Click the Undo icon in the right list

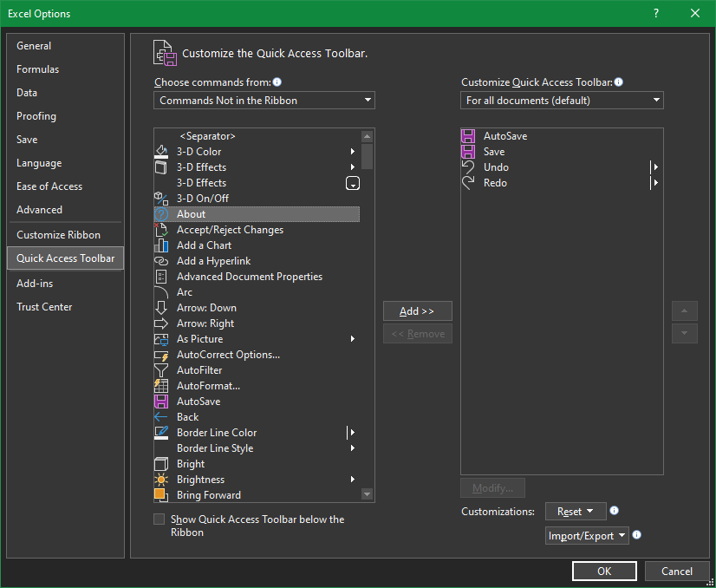click(x=469, y=167)
